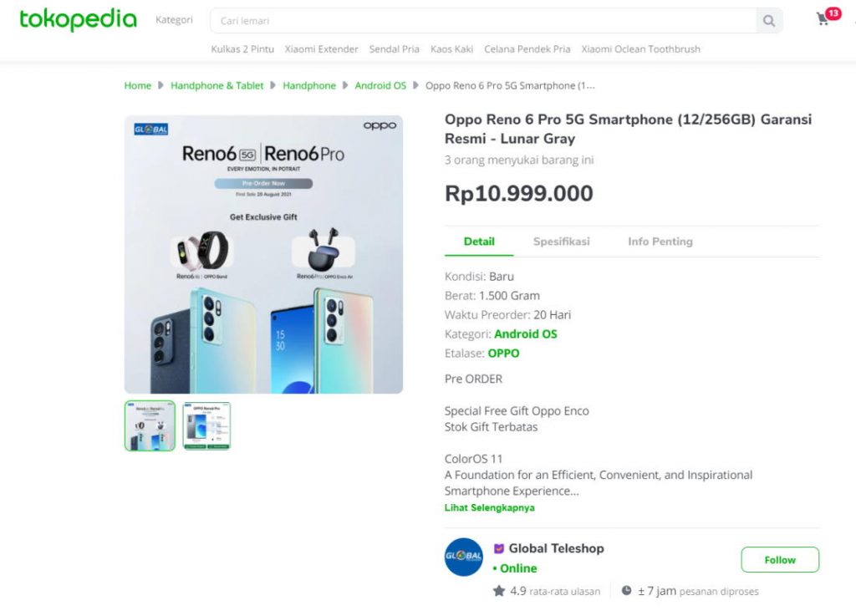Open the Android OS category link
Image resolution: width=856 pixels, height=616 pixels.
pyautogui.click(x=526, y=333)
